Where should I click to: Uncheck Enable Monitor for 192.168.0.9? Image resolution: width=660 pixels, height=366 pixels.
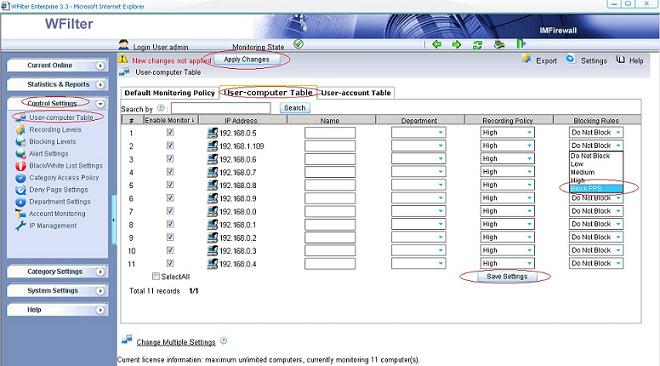coord(170,198)
